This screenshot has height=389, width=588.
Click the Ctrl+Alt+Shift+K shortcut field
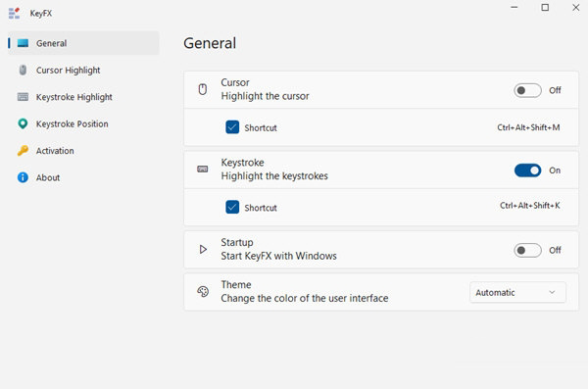click(x=530, y=206)
